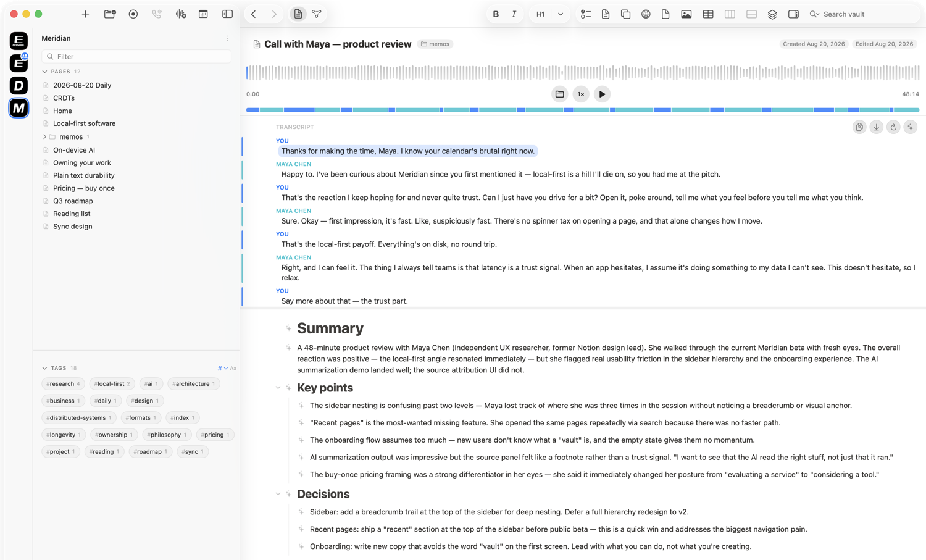Open the Q3 roadmap page
The image size is (926, 560).
[x=73, y=201]
